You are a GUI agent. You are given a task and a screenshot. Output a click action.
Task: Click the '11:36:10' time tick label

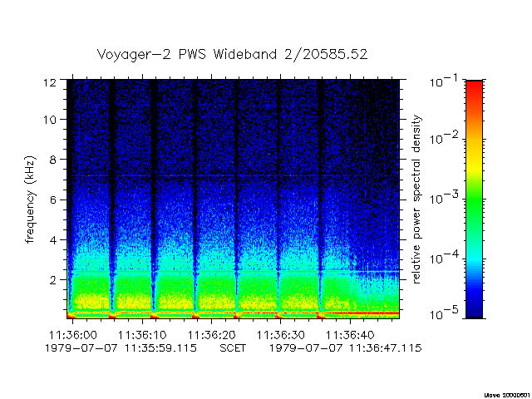pyautogui.click(x=142, y=335)
